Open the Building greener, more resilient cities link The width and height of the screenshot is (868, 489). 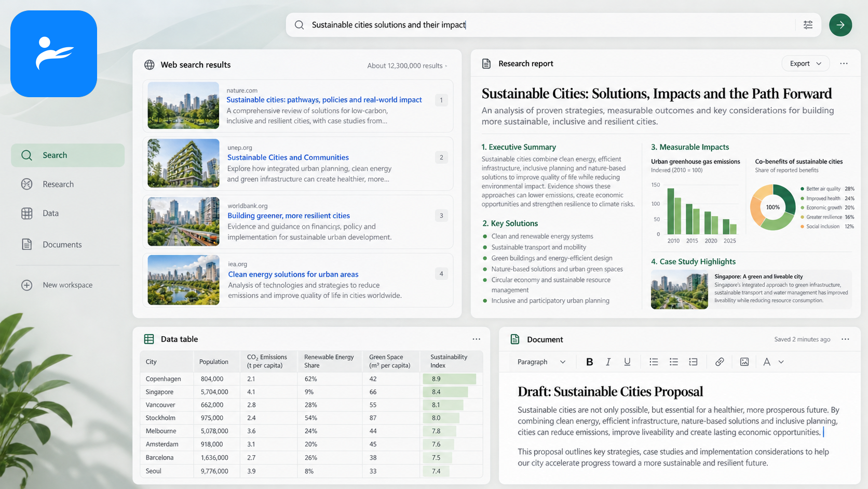click(289, 216)
